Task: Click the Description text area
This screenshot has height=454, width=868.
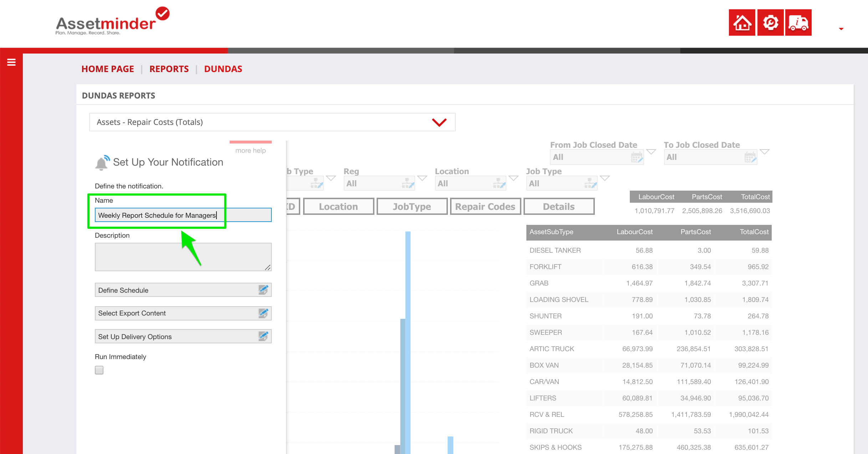Action: (183, 257)
